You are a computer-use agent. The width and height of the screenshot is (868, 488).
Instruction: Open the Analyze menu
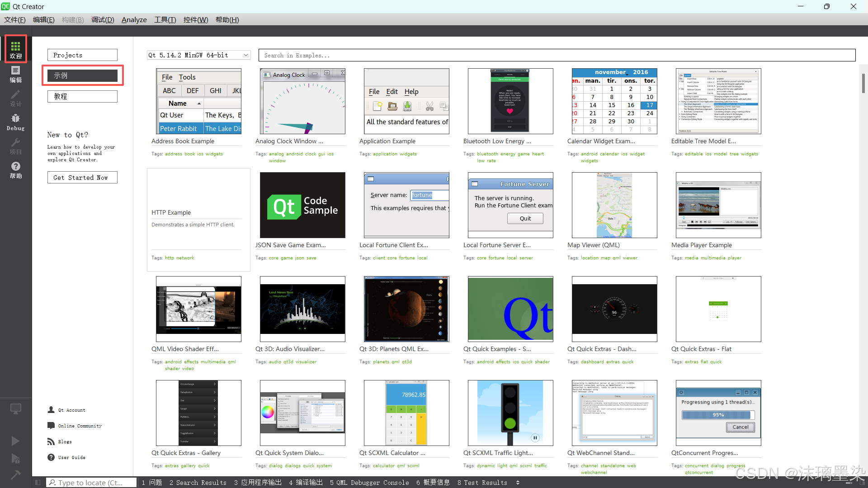coord(134,20)
